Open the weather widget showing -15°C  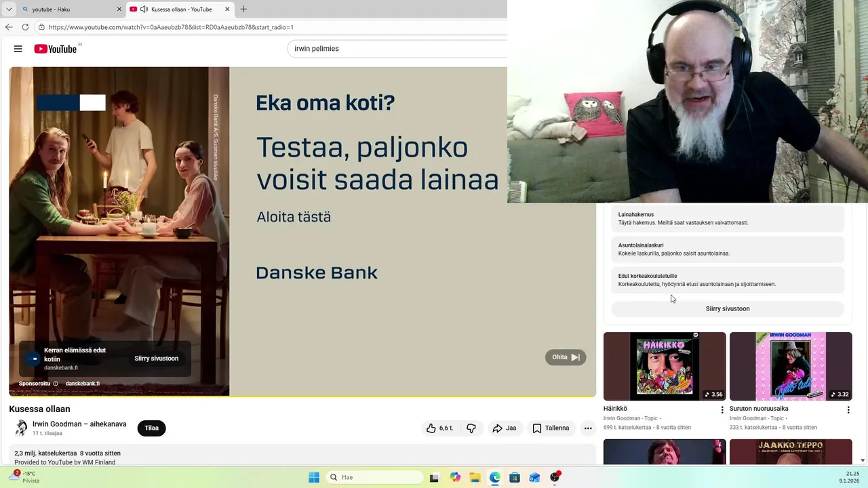(24, 476)
